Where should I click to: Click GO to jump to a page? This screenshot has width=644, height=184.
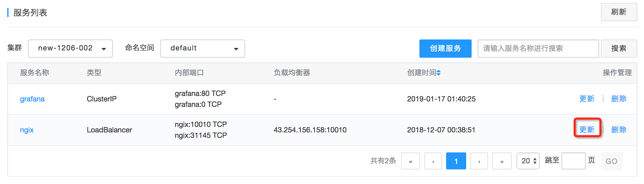pos(612,161)
